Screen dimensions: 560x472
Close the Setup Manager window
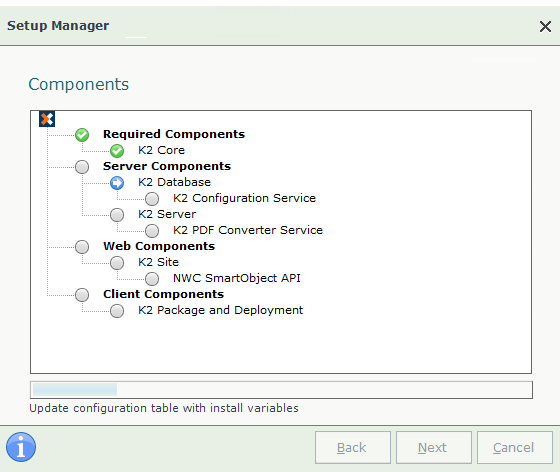coord(545,26)
